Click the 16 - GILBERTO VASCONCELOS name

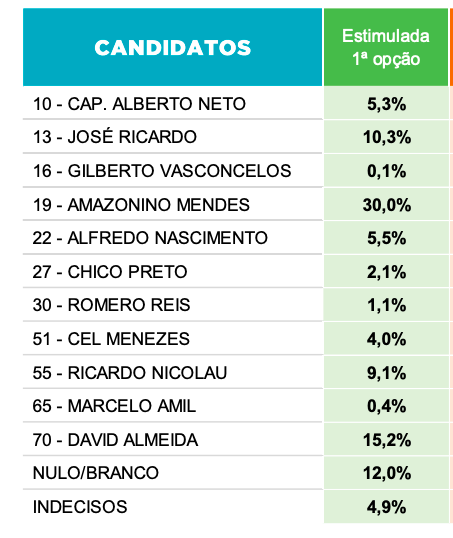[x=162, y=171]
